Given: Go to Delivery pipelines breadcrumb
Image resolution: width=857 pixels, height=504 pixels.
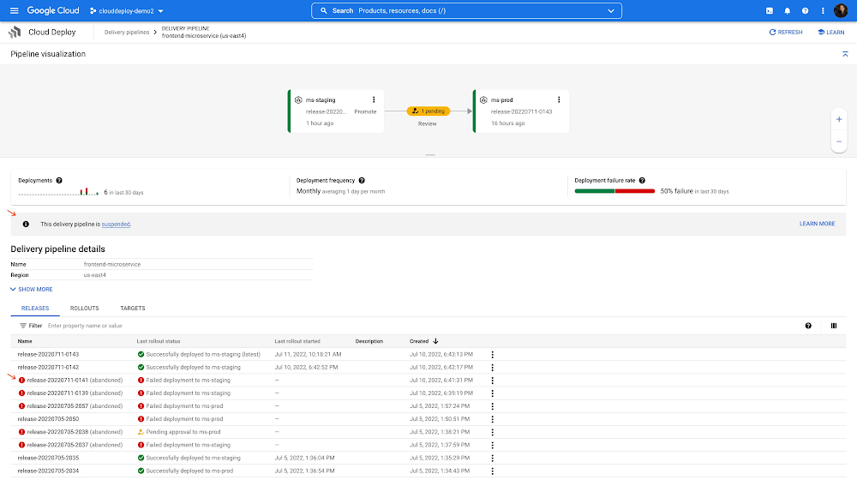Looking at the screenshot, I should [127, 33].
